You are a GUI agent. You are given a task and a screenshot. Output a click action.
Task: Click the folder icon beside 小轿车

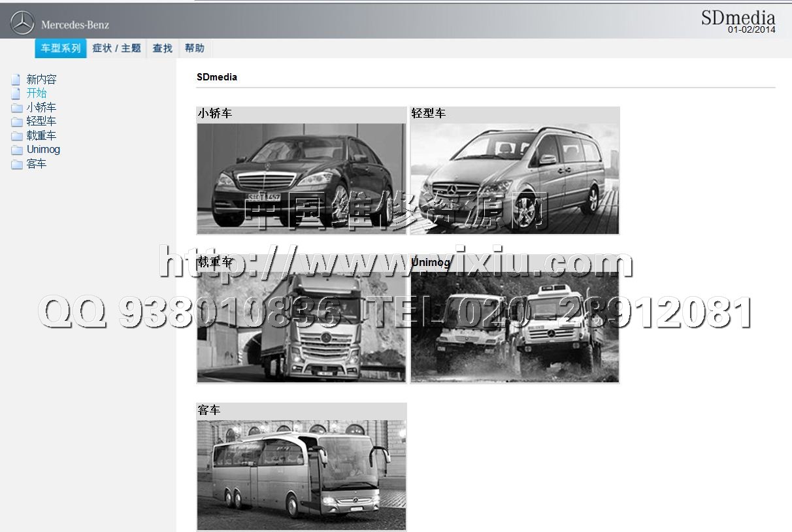[x=17, y=108]
